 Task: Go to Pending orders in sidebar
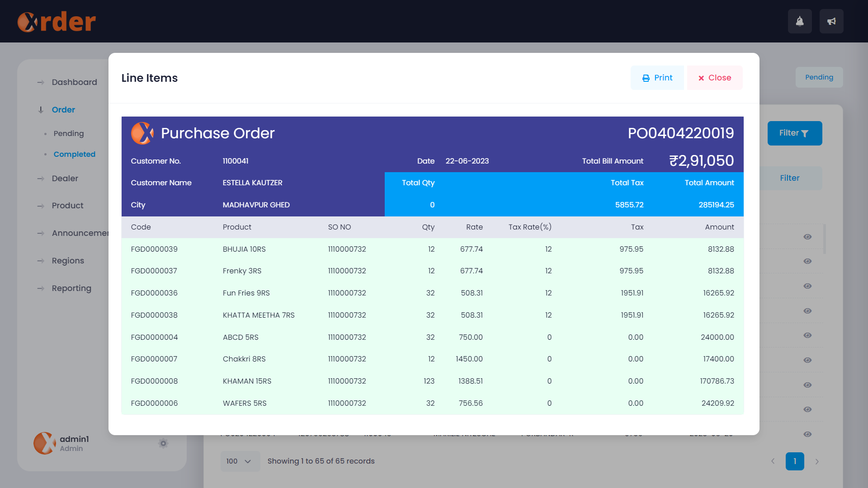coord(68,133)
